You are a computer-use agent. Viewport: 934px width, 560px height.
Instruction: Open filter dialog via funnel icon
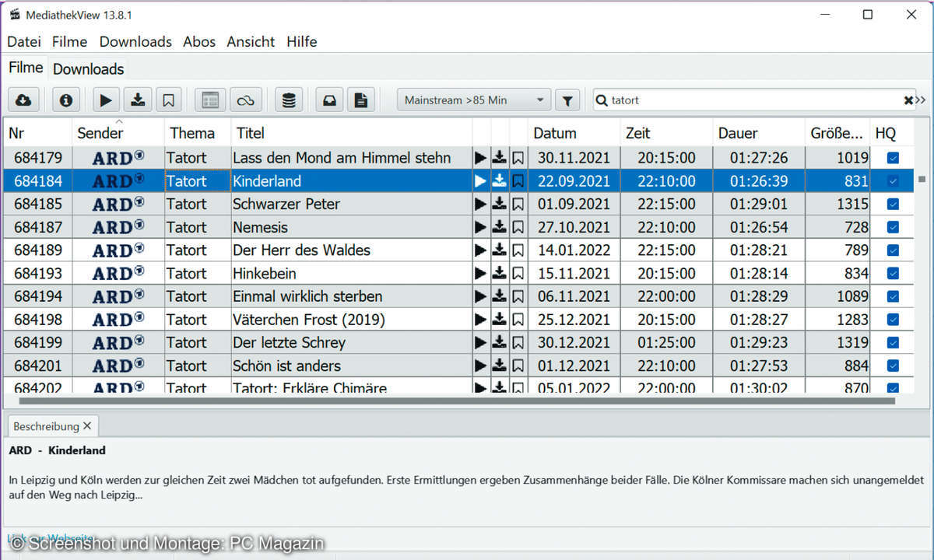tap(567, 100)
